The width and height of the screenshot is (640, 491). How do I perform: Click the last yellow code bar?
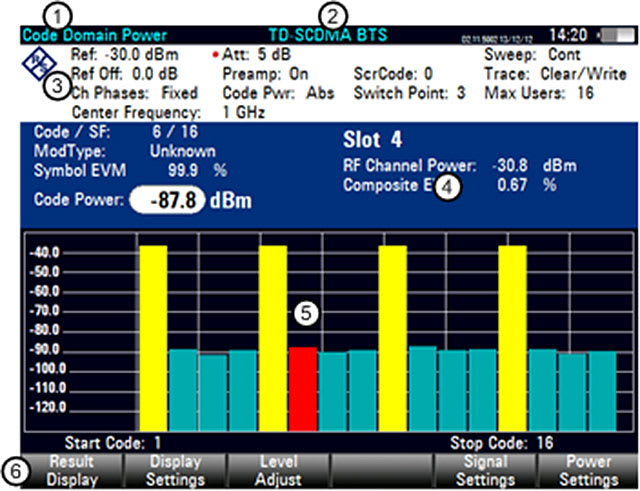512,338
